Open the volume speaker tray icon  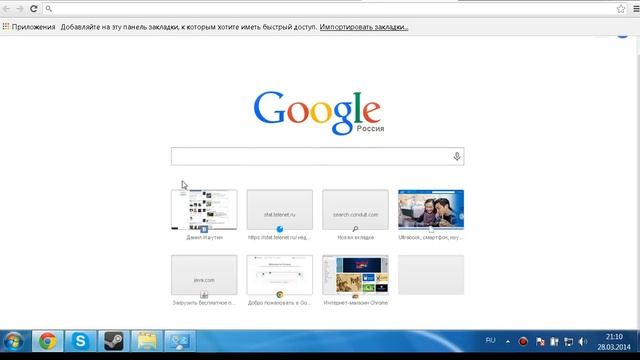[x=582, y=342]
